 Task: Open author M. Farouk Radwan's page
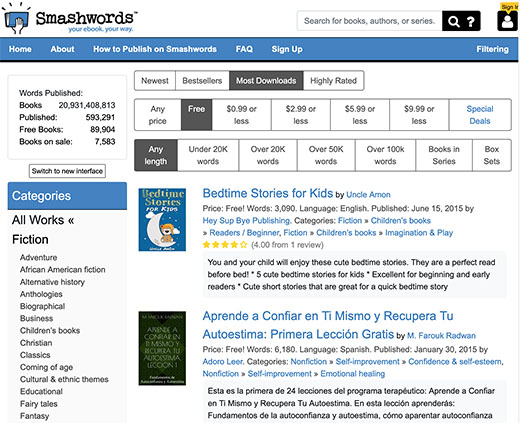click(441, 336)
